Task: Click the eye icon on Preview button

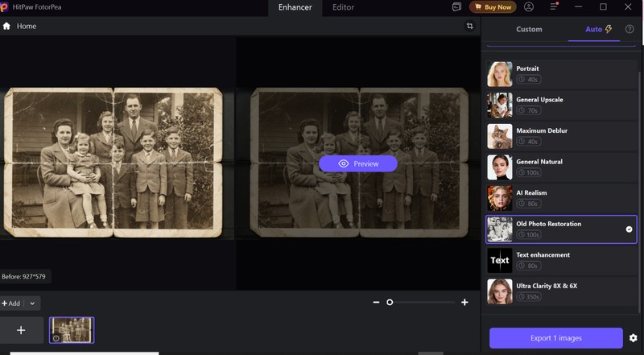Action: coord(344,163)
